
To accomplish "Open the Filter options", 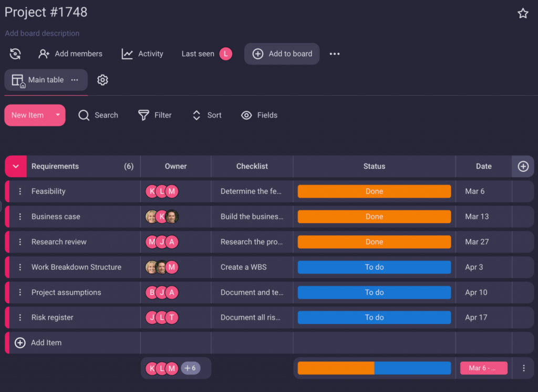I will click(x=155, y=115).
